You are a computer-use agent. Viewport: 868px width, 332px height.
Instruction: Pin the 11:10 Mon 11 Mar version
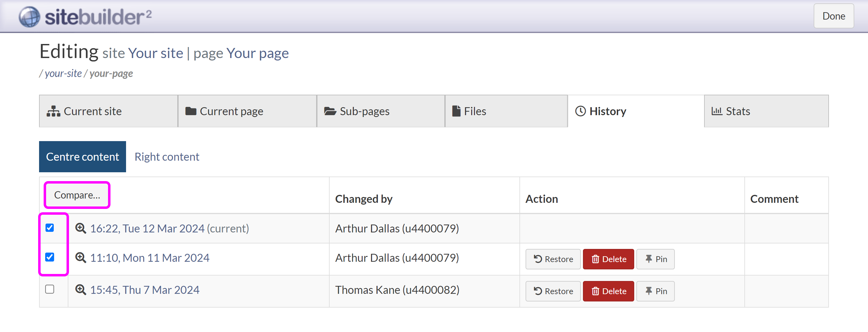click(x=655, y=259)
